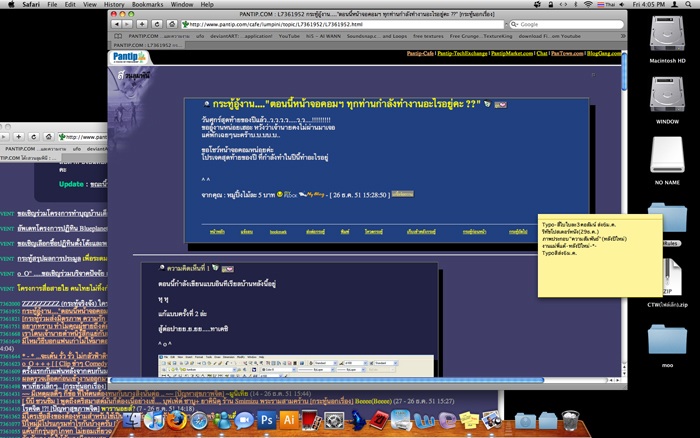
Task: Reload the Pantip topic page
Action: [157, 24]
